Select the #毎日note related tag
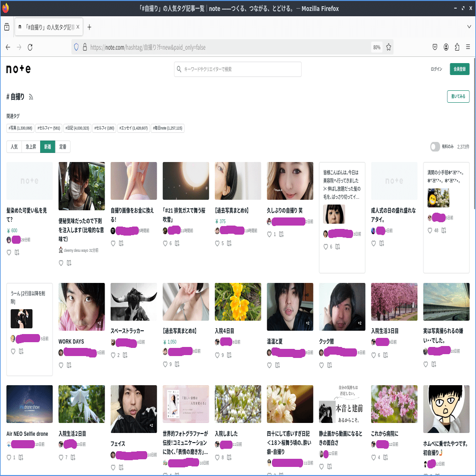The image size is (476, 476). tap(168, 128)
